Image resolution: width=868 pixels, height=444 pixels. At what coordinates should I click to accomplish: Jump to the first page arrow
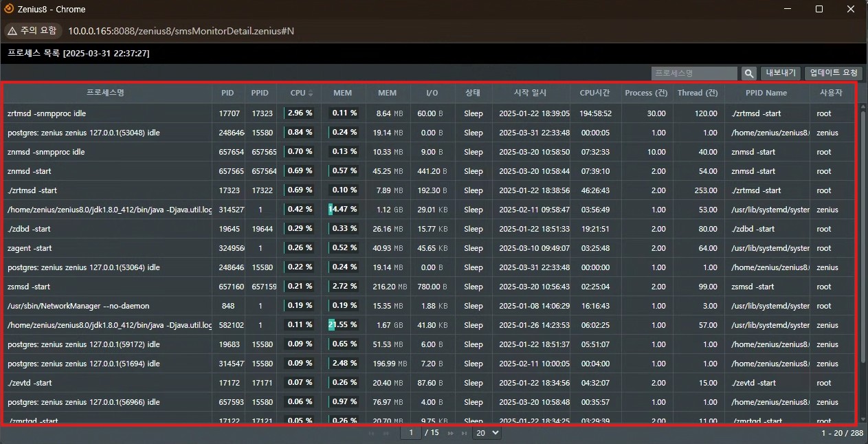372,433
